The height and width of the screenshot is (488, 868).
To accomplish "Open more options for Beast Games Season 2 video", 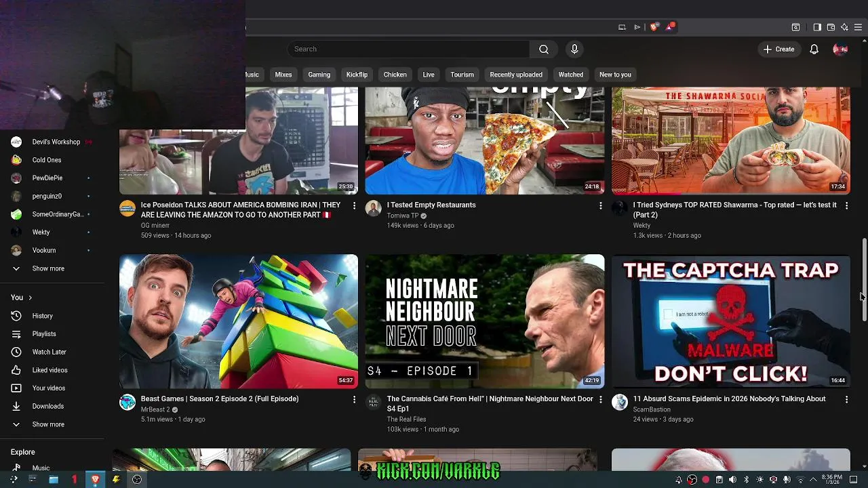I will pyautogui.click(x=354, y=400).
